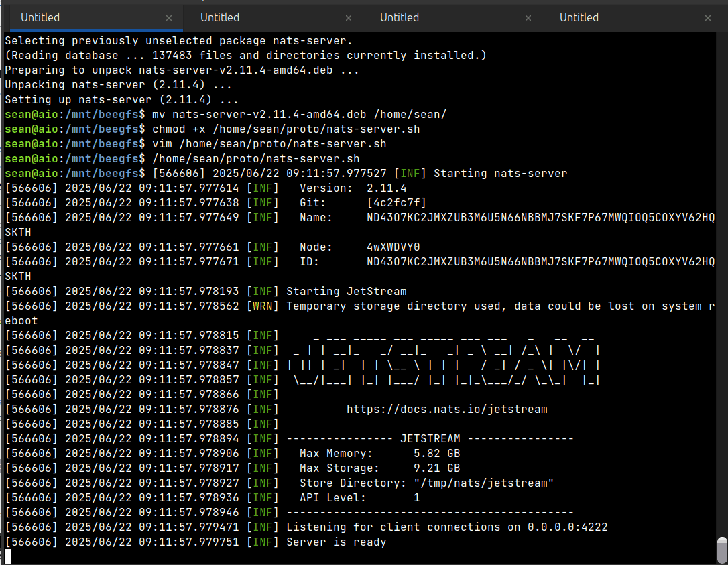The width and height of the screenshot is (728, 565).
Task: Click the "chmod +x" command line
Action: (286, 129)
